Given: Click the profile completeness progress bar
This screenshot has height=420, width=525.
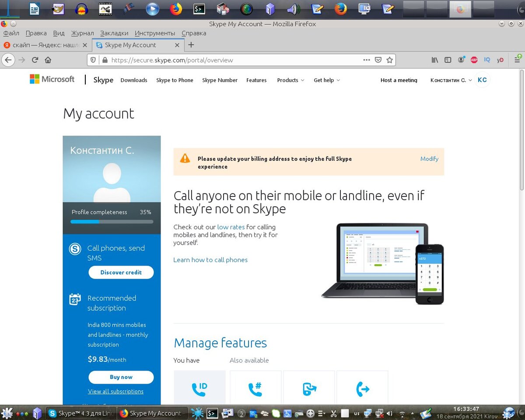Looking at the screenshot, I should click(x=112, y=222).
